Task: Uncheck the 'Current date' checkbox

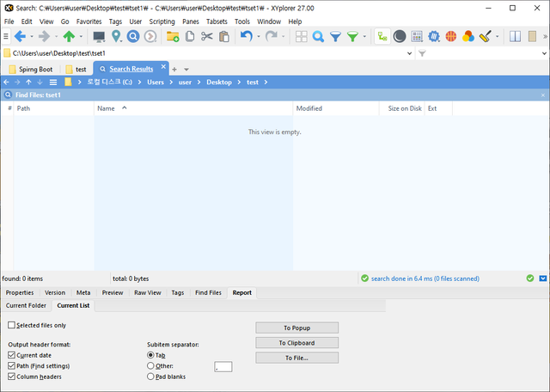Action: point(11,355)
